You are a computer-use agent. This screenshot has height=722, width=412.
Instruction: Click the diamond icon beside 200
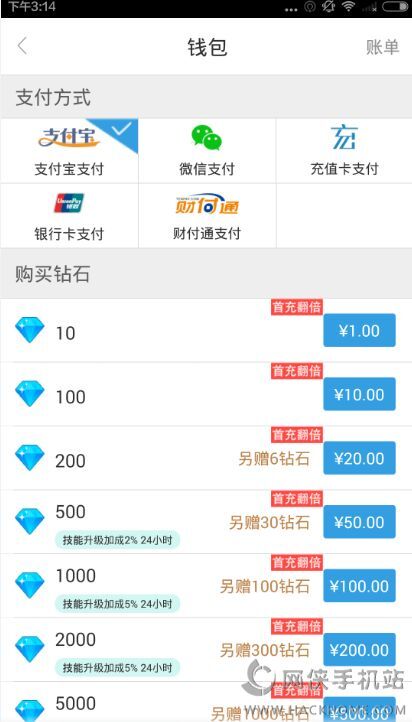pos(30,457)
